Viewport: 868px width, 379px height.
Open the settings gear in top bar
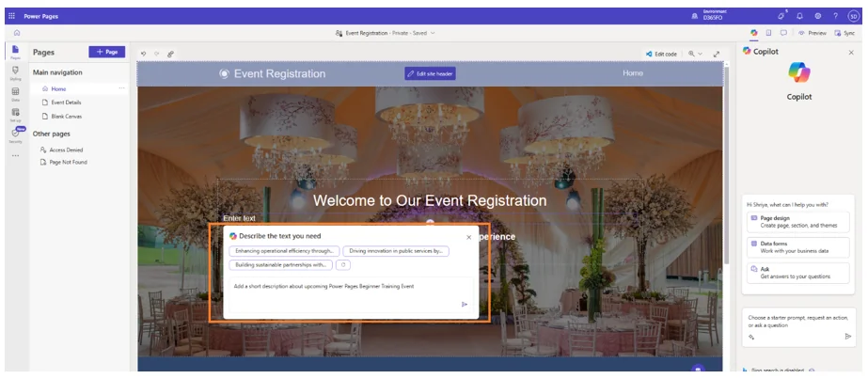tap(817, 16)
